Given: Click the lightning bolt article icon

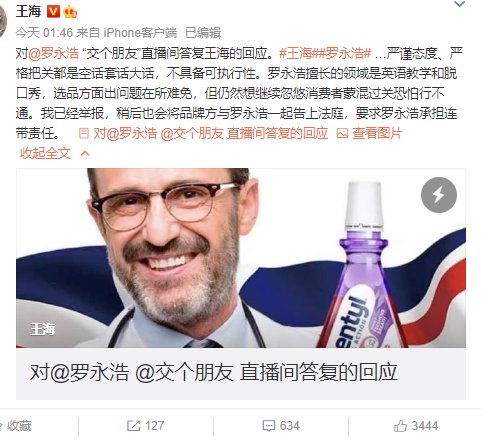Looking at the screenshot, I should [x=439, y=195].
